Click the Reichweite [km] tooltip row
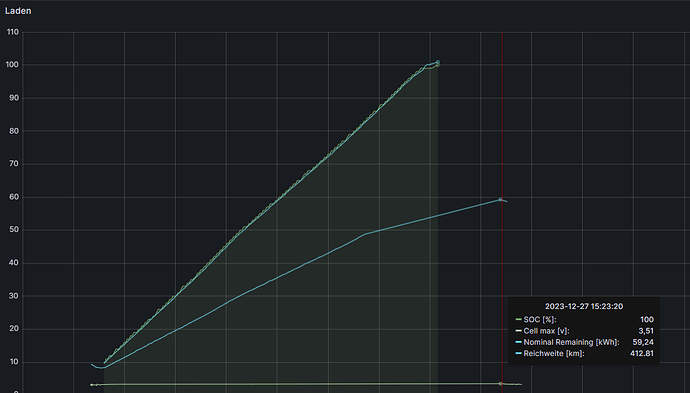The image size is (690, 393). [x=584, y=353]
